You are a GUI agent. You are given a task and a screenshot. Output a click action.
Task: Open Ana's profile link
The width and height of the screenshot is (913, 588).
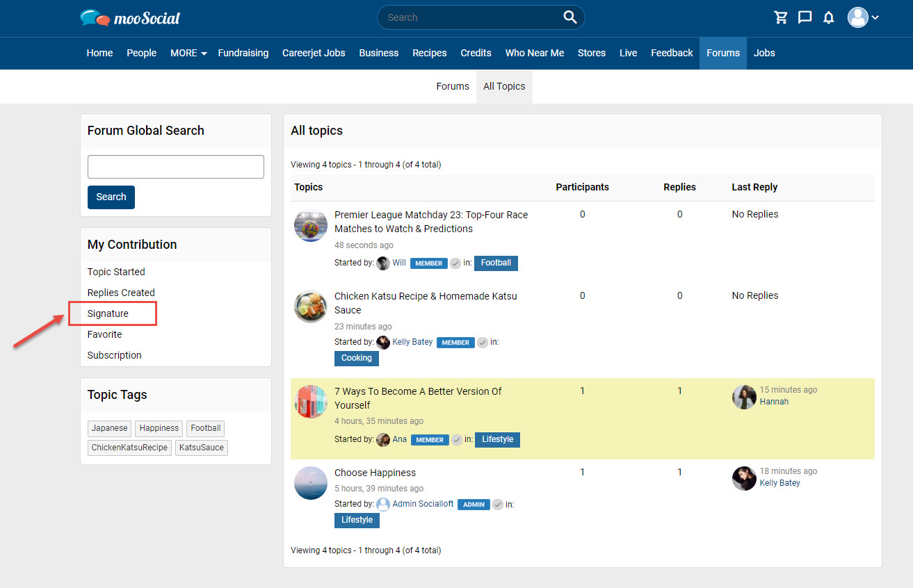pos(400,439)
